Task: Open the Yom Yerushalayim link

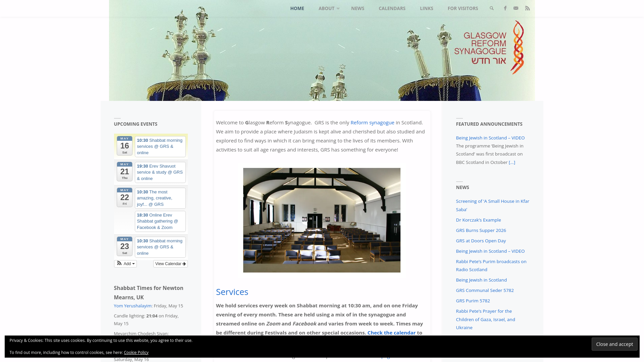Action: coord(132,306)
